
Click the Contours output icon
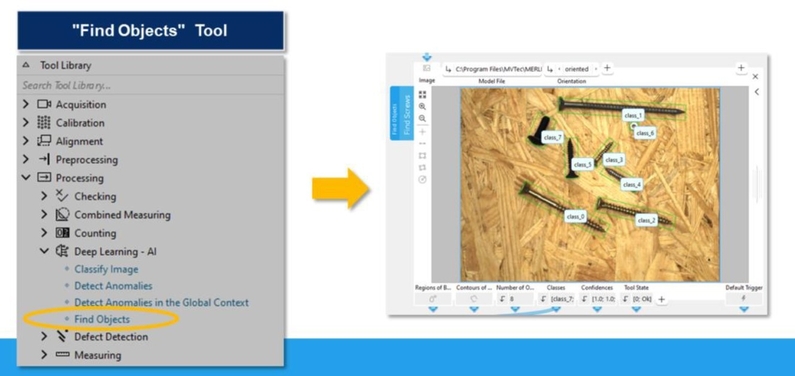click(x=474, y=299)
